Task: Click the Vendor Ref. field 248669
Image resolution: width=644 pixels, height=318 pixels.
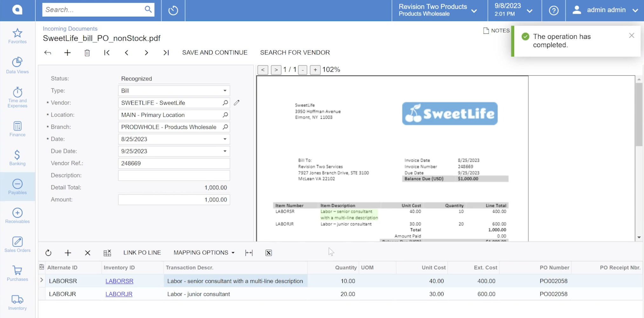Action: coord(174,163)
